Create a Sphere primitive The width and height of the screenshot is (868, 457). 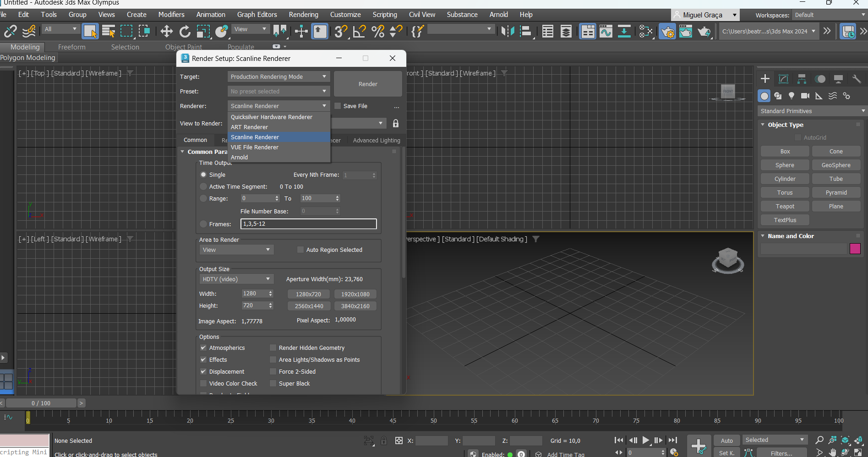coord(785,165)
